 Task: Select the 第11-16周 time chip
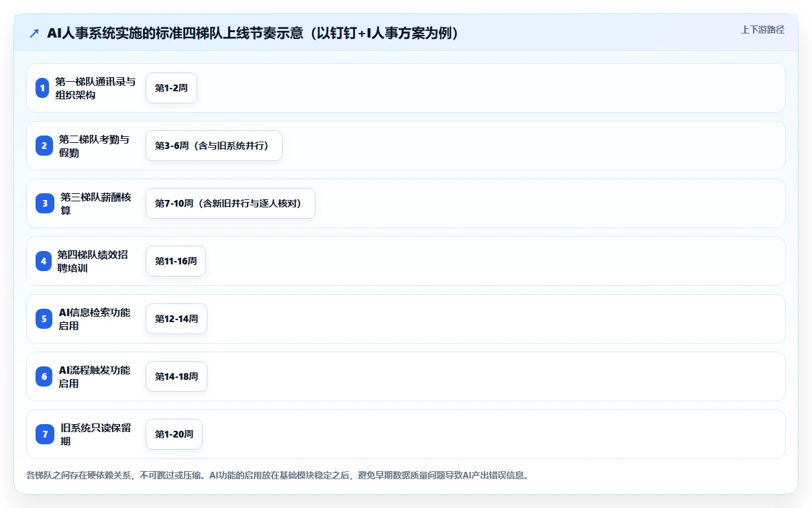click(x=176, y=261)
